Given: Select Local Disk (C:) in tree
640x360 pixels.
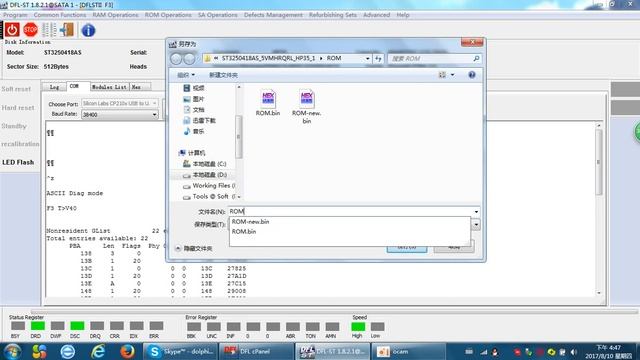Looking at the screenshot, I should coord(204,164).
